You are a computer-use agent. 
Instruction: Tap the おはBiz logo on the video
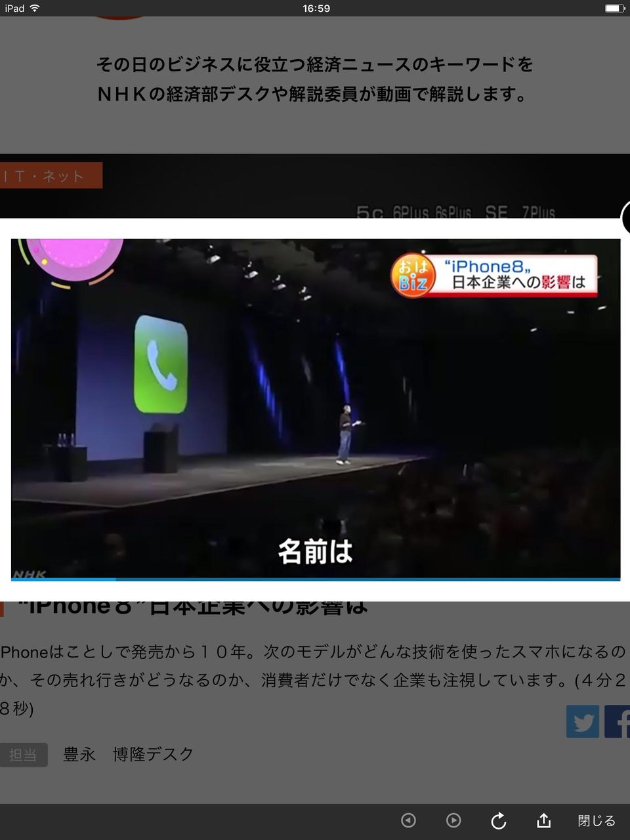(x=413, y=274)
